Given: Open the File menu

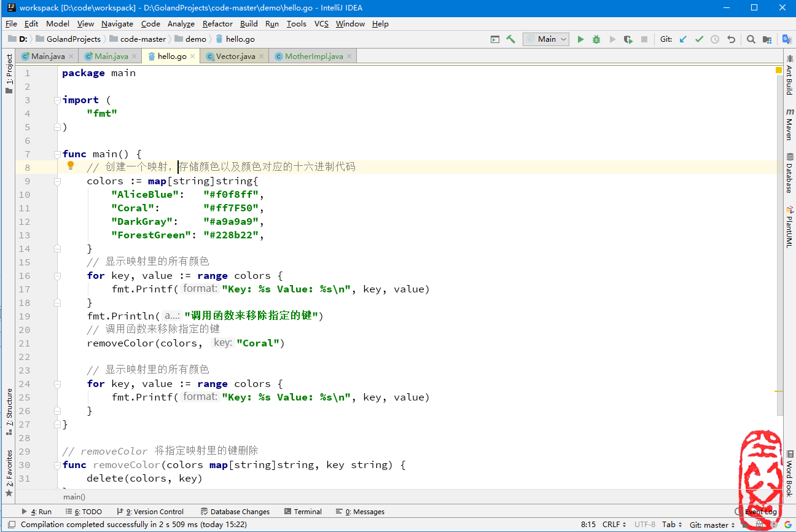Looking at the screenshot, I should pyautogui.click(x=11, y=23).
